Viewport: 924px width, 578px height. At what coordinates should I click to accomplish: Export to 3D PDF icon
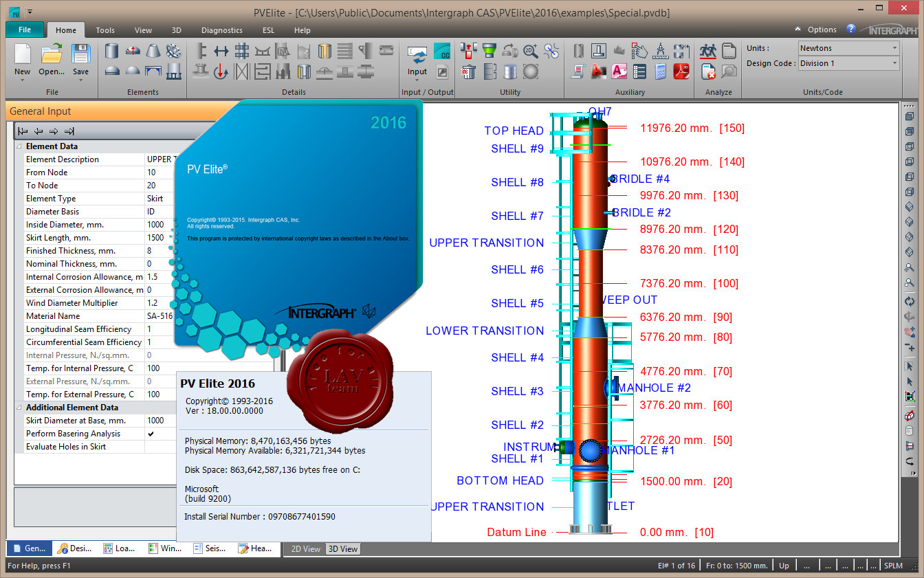(x=681, y=71)
